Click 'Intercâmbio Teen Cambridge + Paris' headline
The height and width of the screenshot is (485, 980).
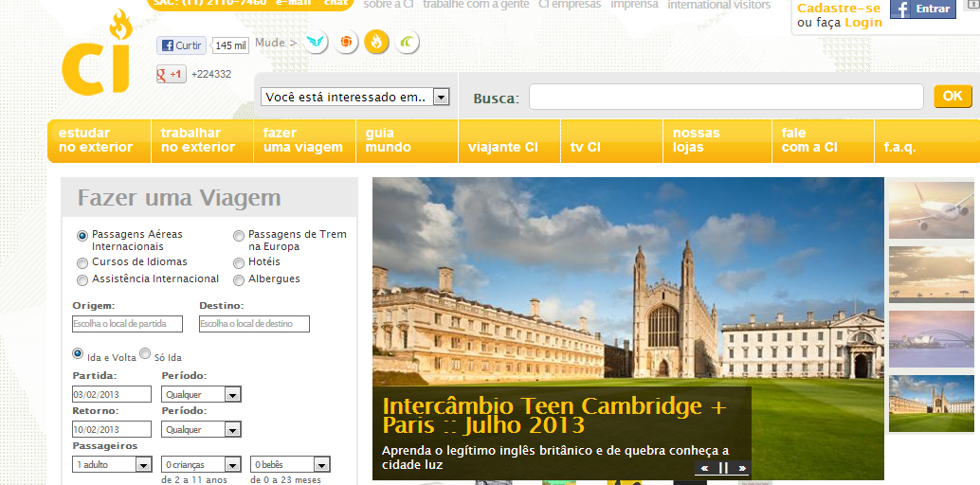click(x=555, y=416)
